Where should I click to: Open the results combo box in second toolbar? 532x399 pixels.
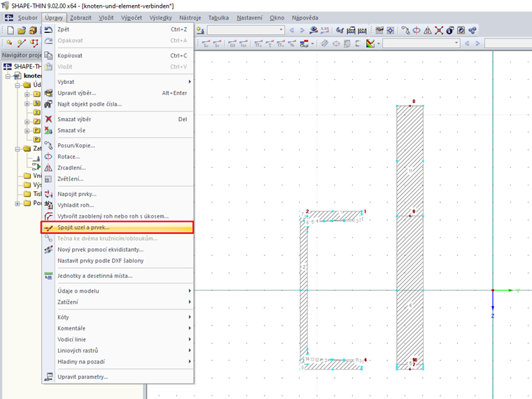[x=421, y=43]
